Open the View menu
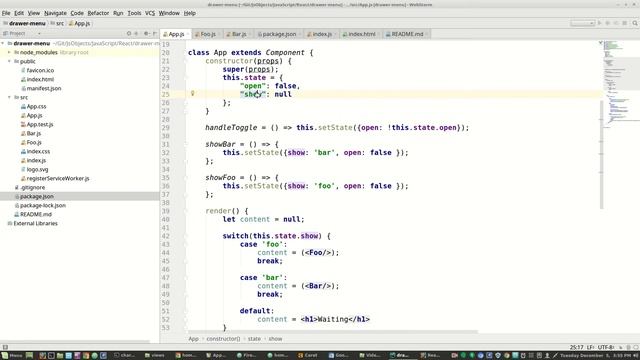 click(x=34, y=13)
